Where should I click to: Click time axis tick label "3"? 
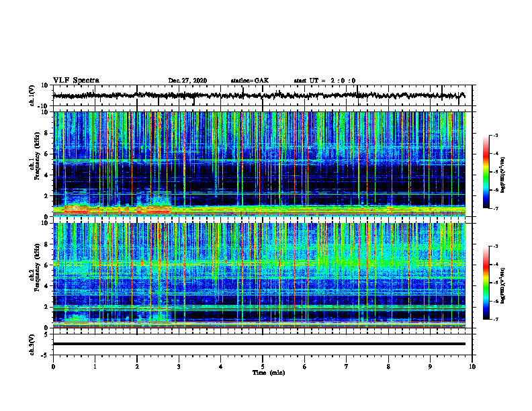click(179, 367)
